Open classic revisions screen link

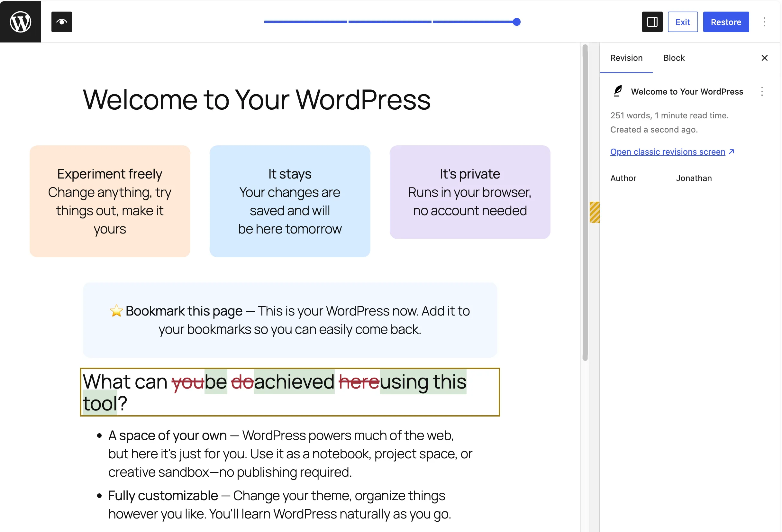pyautogui.click(x=672, y=152)
